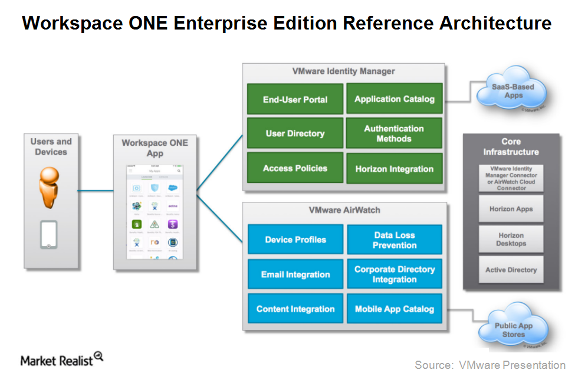Open the Salesforce cloud app icon
Image resolution: width=588 pixels, height=376 pixels.
coord(172,188)
